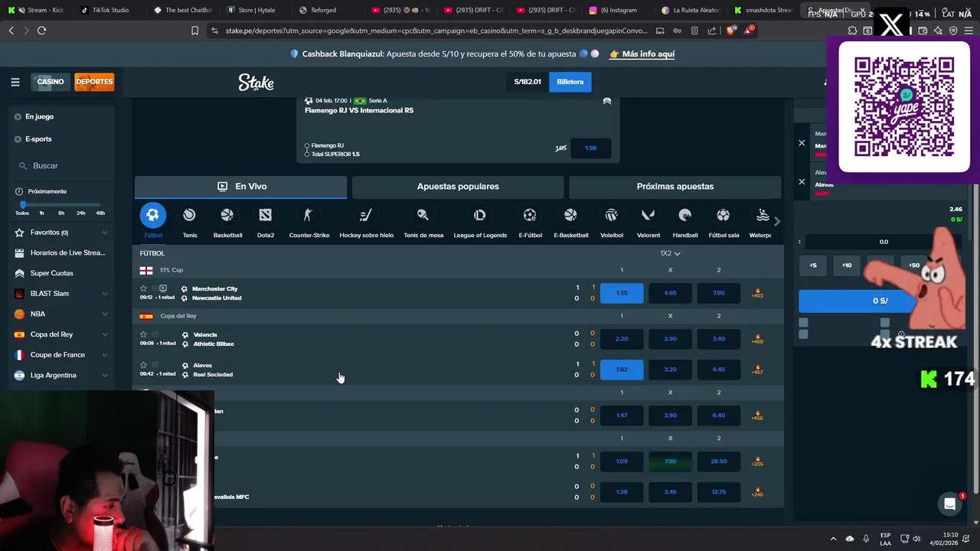
Task: Switch to Apuestas populares tab
Action: pos(458,187)
